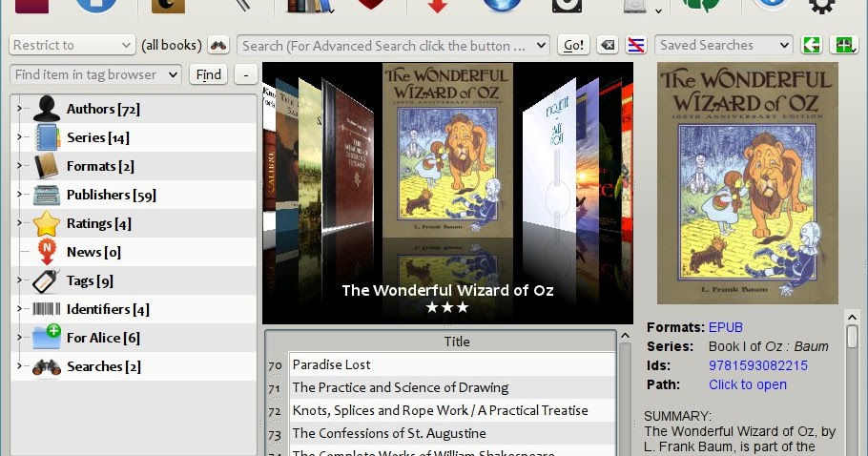Copy current search via green arrow icon
This screenshot has width=868, height=456.
[812, 46]
